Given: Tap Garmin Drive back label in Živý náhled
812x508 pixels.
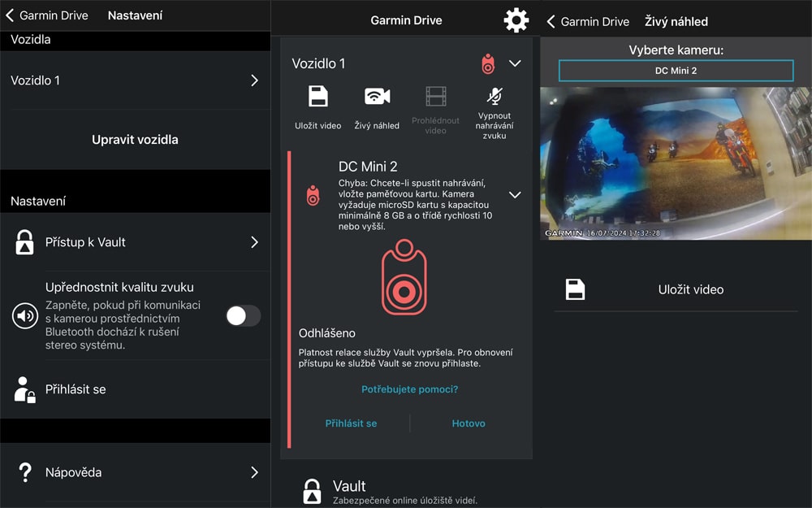Looking at the screenshot, I should click(x=595, y=22).
